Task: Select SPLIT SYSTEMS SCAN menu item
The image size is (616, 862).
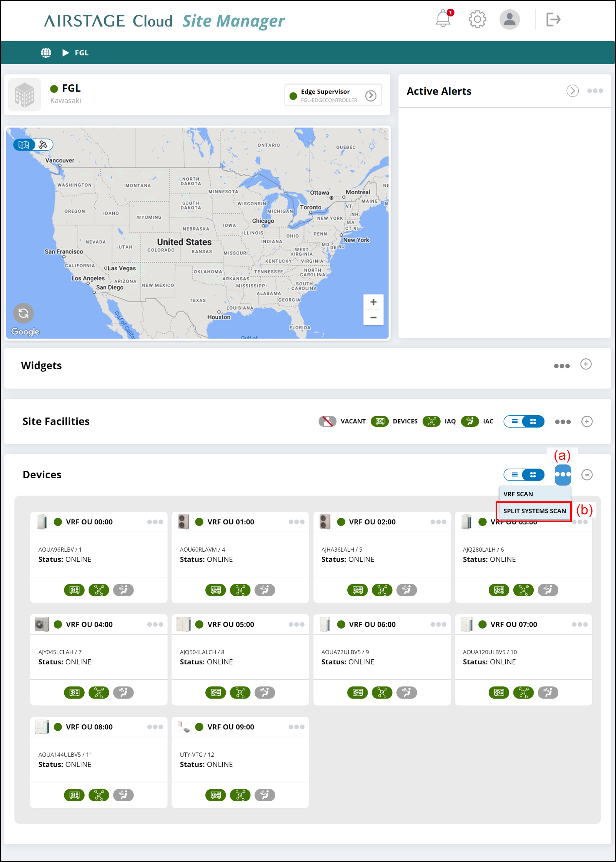Action: [x=534, y=511]
